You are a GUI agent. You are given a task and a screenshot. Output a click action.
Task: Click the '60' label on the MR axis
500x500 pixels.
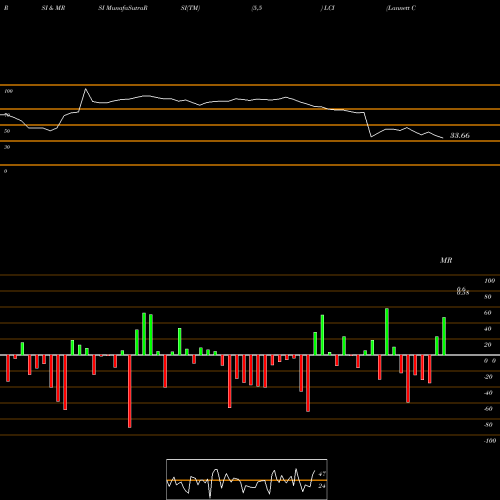488,313
